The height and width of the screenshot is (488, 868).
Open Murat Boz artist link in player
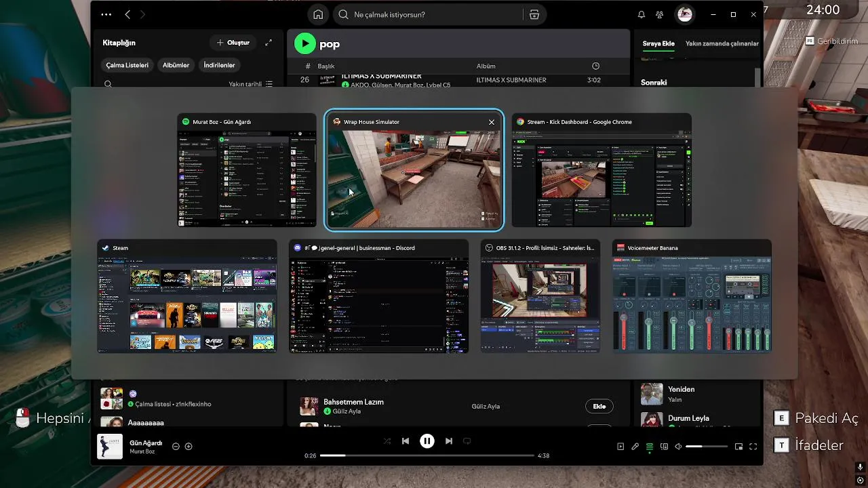tap(142, 451)
